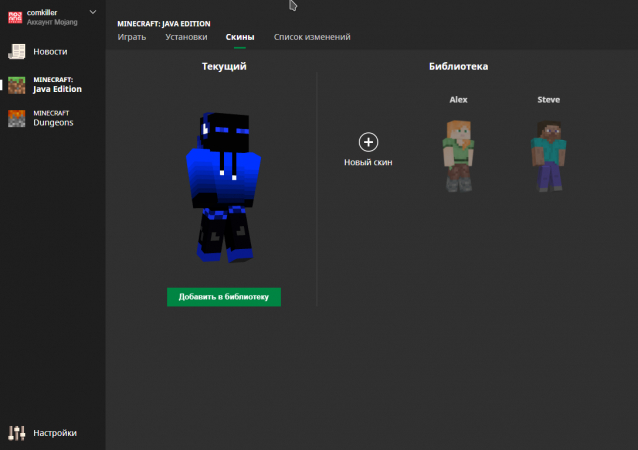Screen dimensions: 638x450
Task: Click the Библиотека heading
Action: [458, 66]
